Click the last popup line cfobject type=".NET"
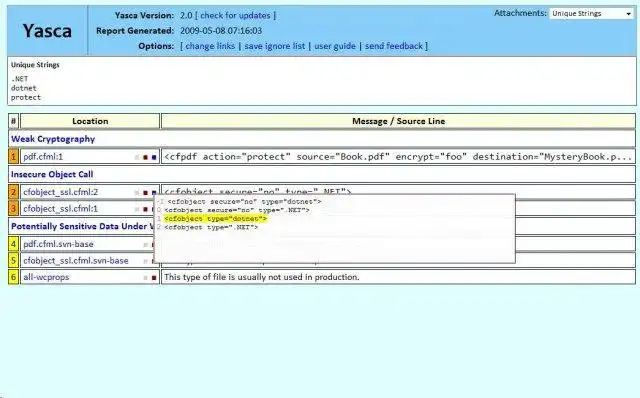This screenshot has width=640, height=398. point(211,227)
